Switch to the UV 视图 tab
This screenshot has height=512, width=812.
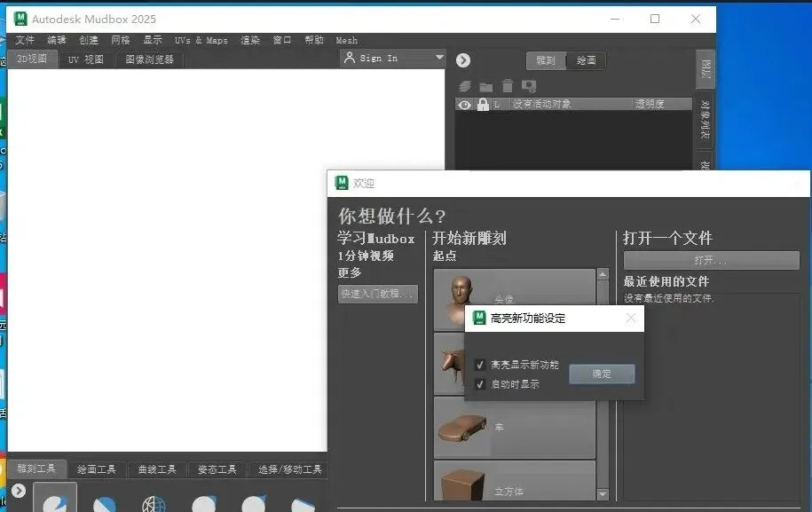(x=86, y=59)
